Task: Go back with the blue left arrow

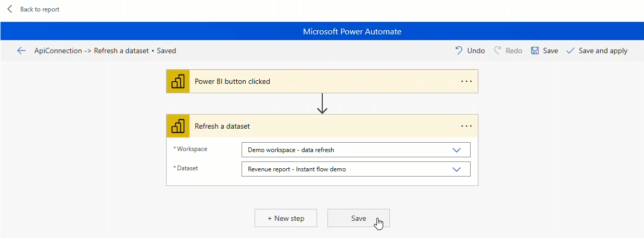Action: click(21, 51)
